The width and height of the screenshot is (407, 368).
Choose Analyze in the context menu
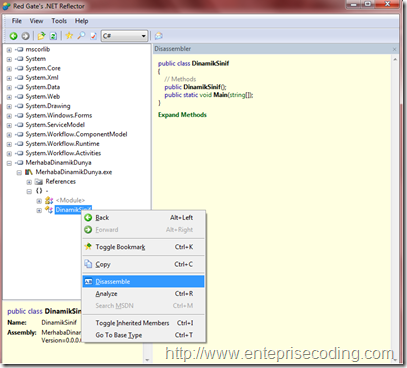click(x=143, y=294)
